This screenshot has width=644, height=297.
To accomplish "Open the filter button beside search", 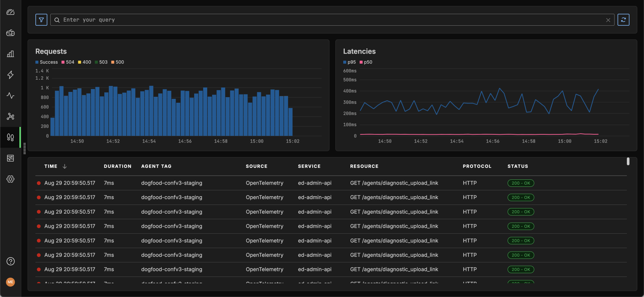I will [41, 20].
